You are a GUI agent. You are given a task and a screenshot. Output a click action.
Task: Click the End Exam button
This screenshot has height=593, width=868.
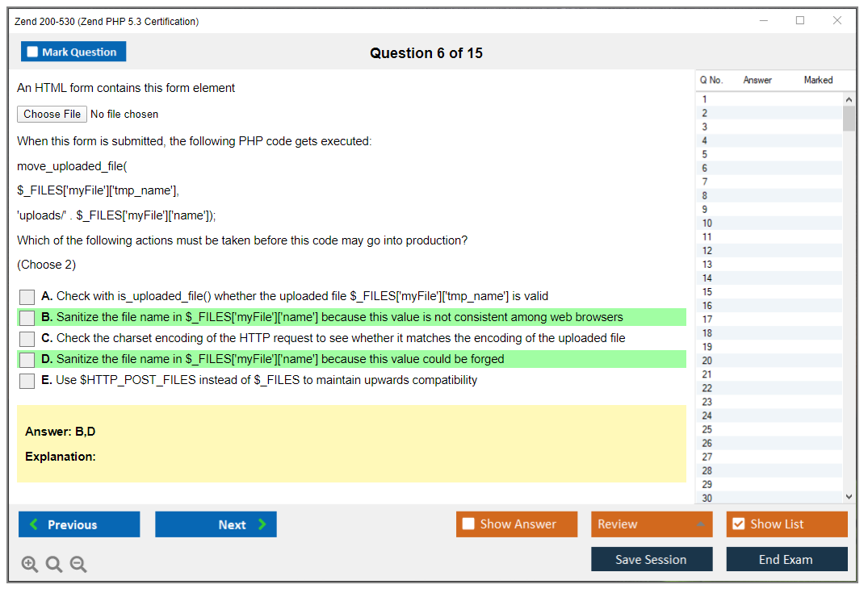coord(786,559)
